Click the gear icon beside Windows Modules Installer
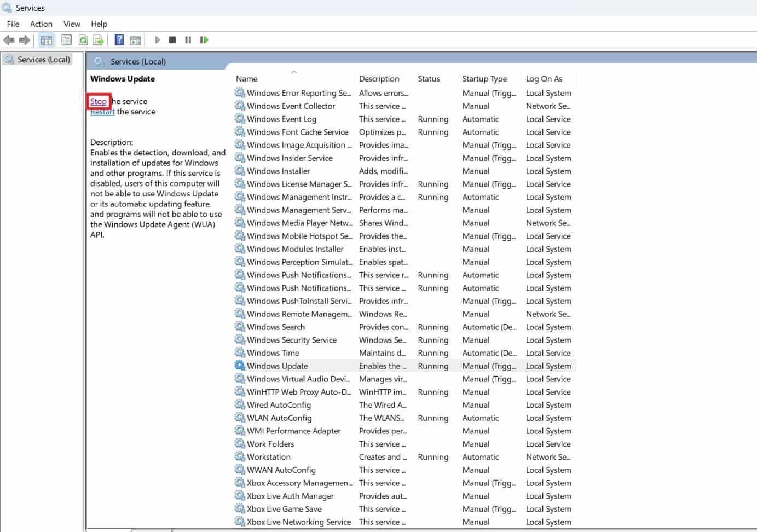Image resolution: width=757 pixels, height=532 pixels. point(240,248)
